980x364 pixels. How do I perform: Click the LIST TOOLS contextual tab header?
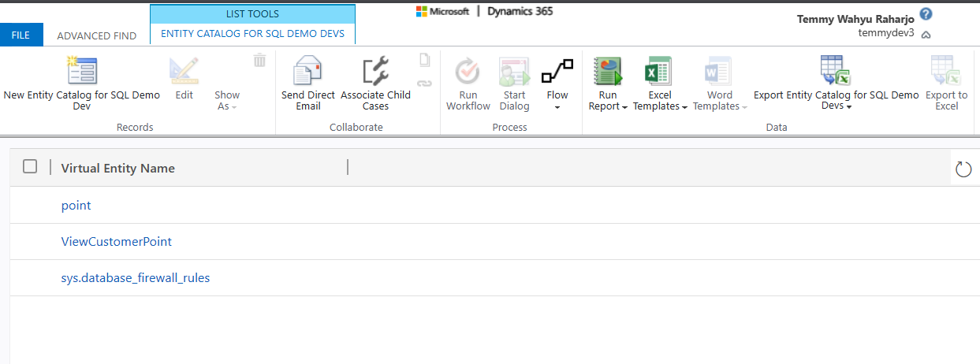pos(252,13)
